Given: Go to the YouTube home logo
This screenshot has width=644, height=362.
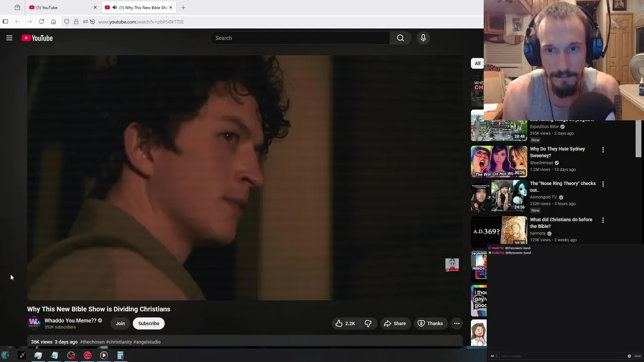Looking at the screenshot, I should [37, 38].
